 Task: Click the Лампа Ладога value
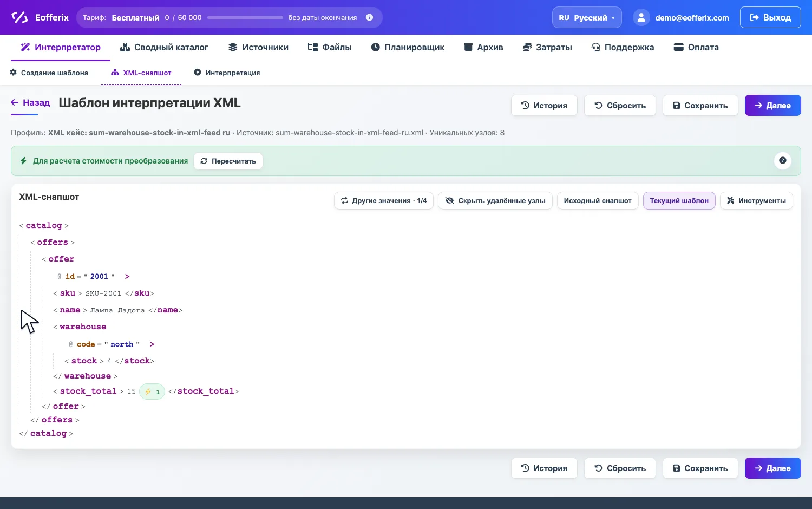click(117, 310)
